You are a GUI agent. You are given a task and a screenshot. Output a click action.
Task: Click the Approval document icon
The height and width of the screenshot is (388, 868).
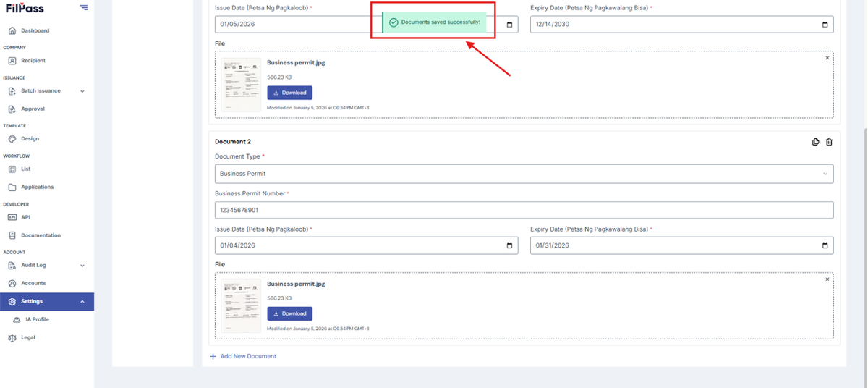click(12, 109)
